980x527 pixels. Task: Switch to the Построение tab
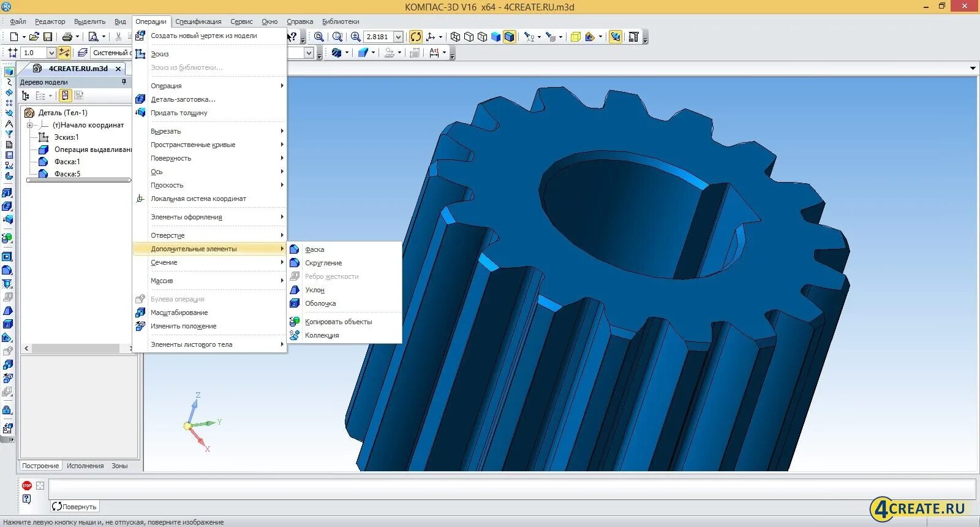tap(40, 466)
